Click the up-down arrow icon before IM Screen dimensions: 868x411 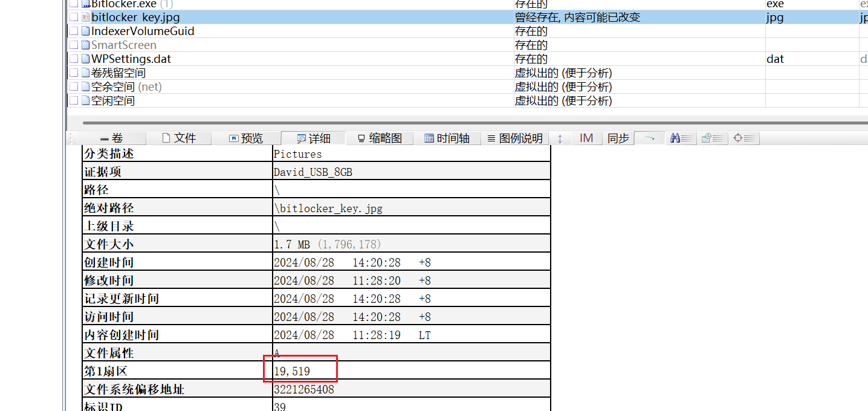560,138
